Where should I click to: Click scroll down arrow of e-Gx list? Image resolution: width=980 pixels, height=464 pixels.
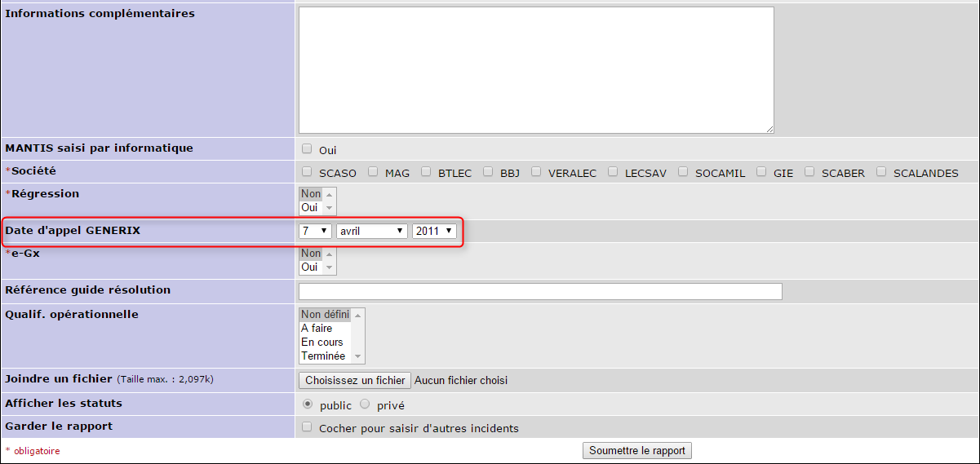(329, 267)
